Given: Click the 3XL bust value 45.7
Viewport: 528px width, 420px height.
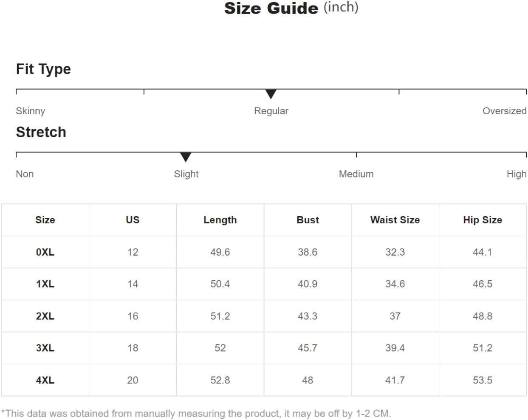Looking at the screenshot, I should click(x=308, y=348).
